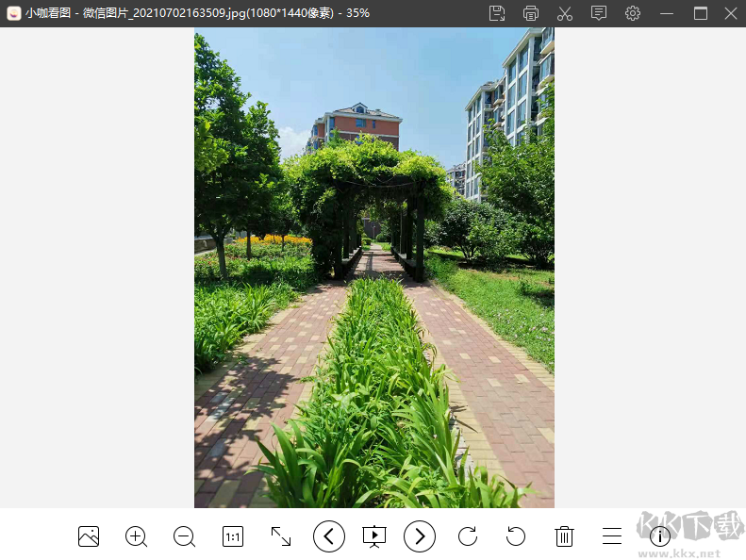The height and width of the screenshot is (560, 746).
Task: Go to the previous image
Action: [328, 536]
